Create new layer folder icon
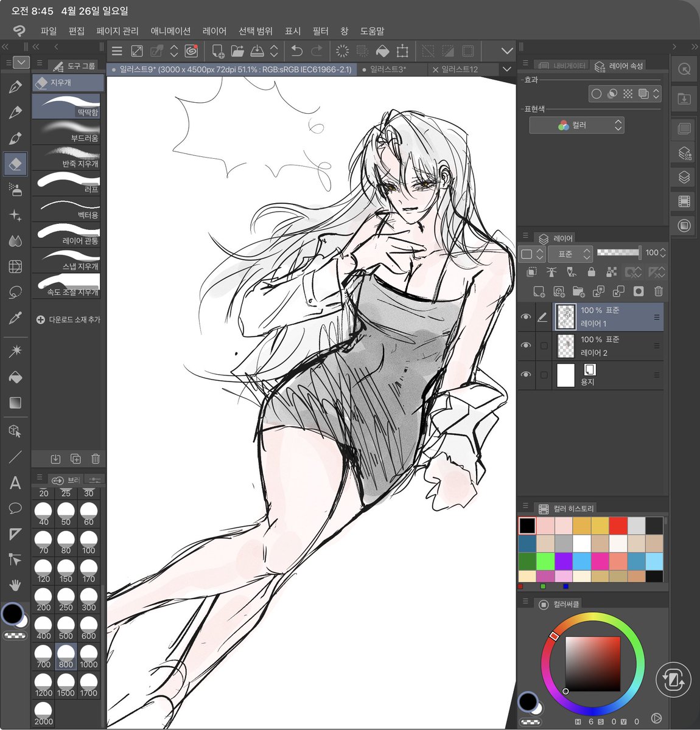This screenshot has height=730, width=700. point(578,291)
